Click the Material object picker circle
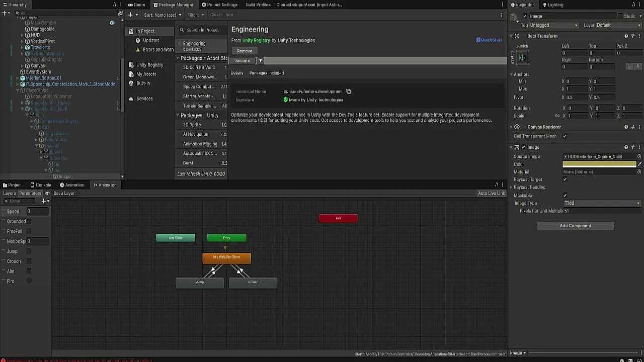This screenshot has width=644, height=362. [x=639, y=172]
